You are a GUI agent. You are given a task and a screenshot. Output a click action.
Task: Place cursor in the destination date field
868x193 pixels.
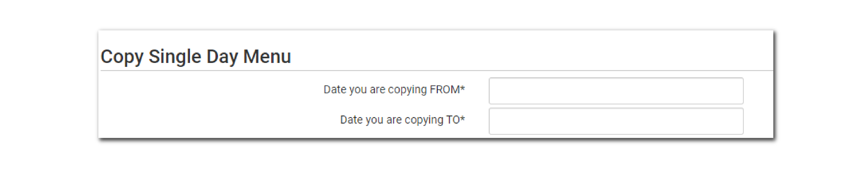616,121
